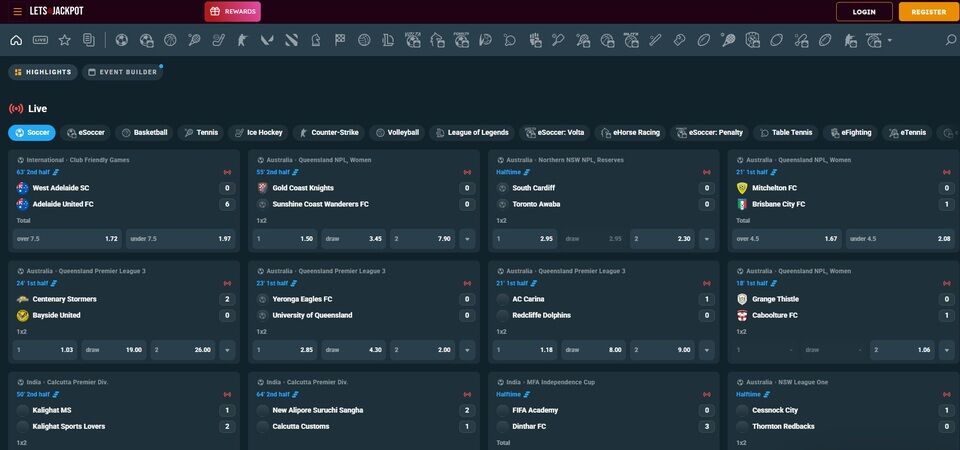Select the Ice Hockey stick icon in top bar

219,40
